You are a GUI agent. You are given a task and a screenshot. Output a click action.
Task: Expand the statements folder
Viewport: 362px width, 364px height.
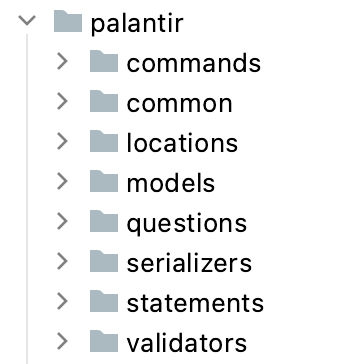62,302
